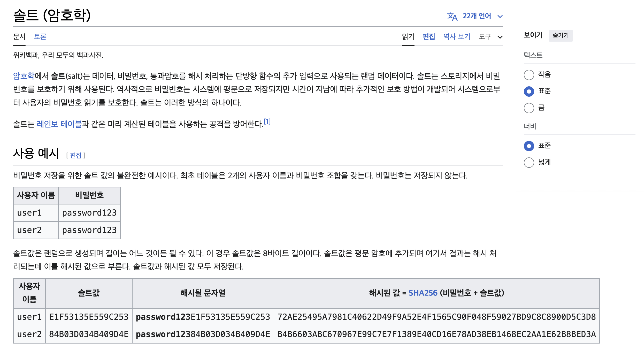644x350 pixels.
Task: Select 표준 standard text size radio
Action: (529, 92)
